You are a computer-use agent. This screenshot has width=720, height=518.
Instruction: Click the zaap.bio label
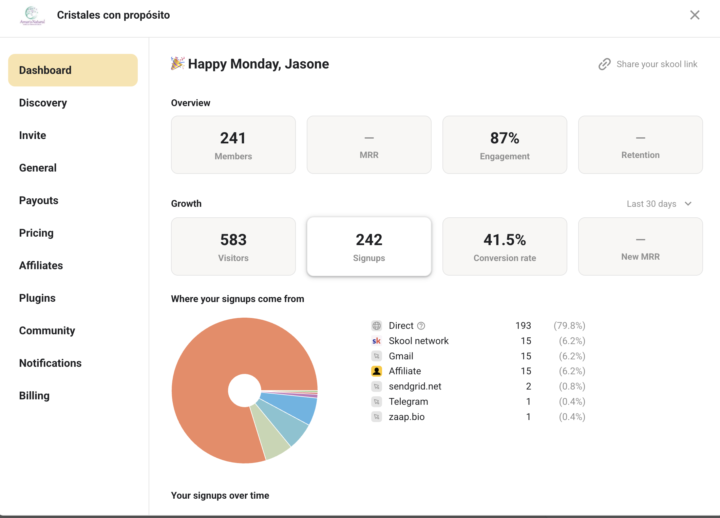(x=406, y=417)
